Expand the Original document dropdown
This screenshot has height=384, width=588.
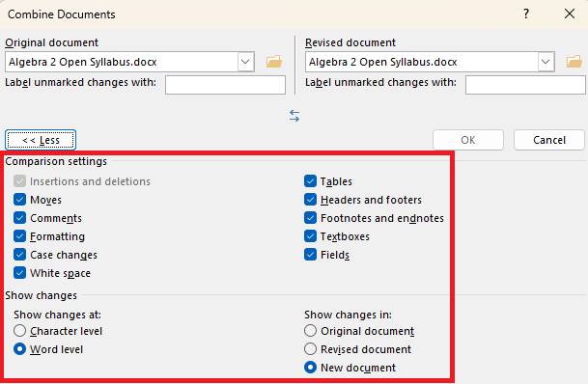[x=245, y=62]
